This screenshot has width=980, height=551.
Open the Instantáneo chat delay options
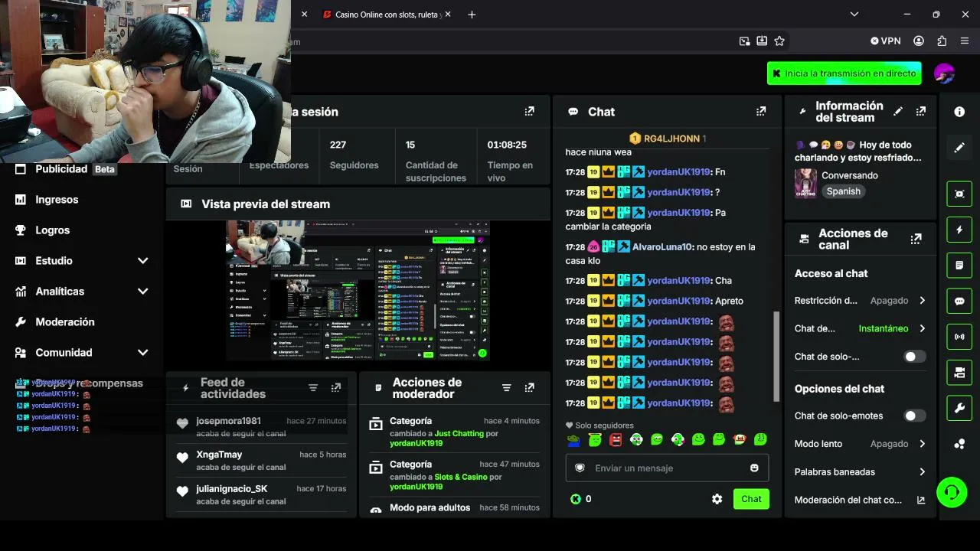pos(892,328)
